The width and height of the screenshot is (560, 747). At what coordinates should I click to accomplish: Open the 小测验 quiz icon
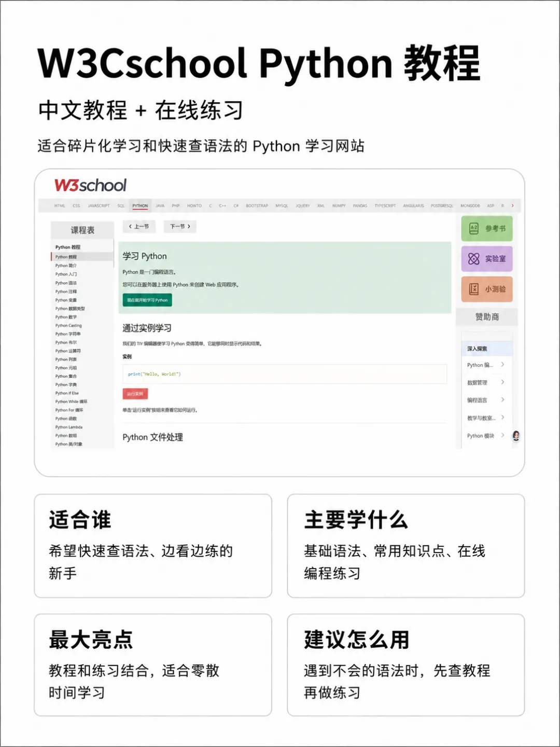pos(473,289)
